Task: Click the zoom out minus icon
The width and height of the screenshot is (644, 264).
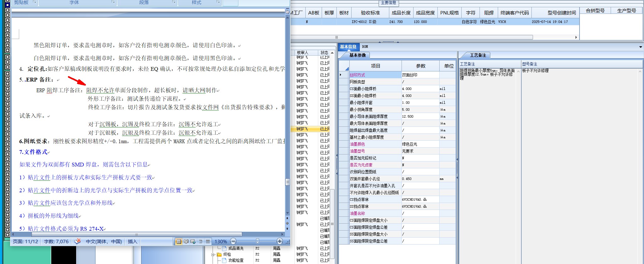Action: [x=233, y=241]
